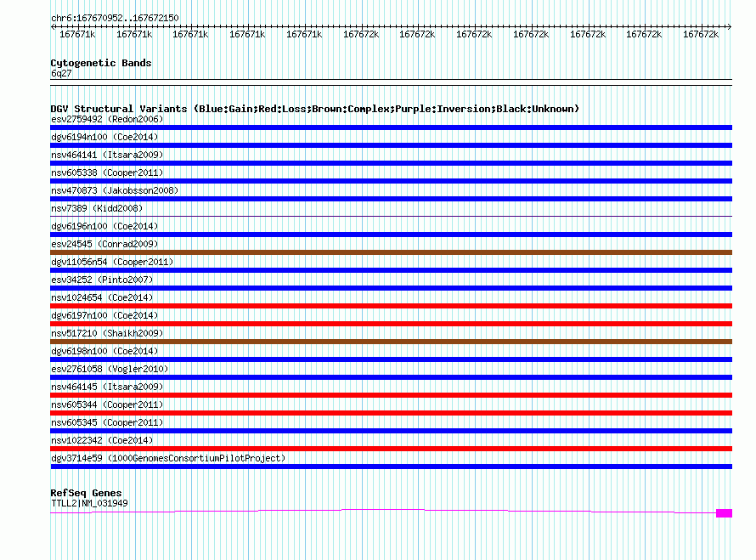The image size is (756, 560).
Task: Select the thin purple inversion line for nsv7389
Action: [391, 216]
